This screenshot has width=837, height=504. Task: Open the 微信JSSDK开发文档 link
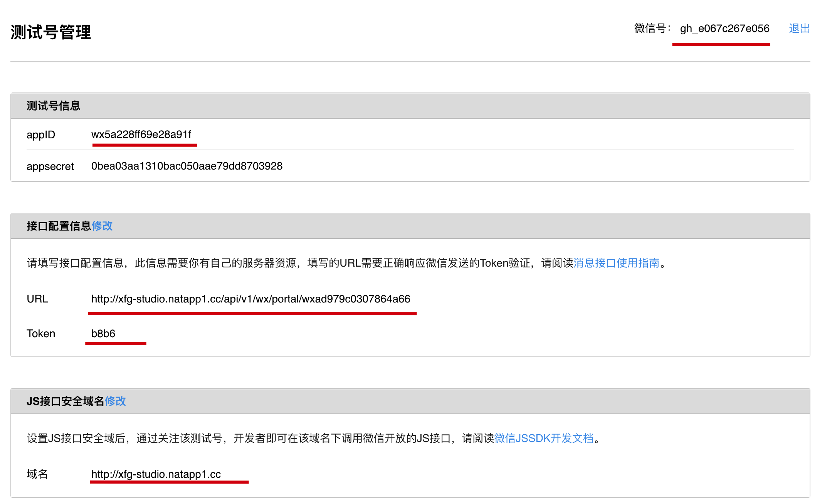click(544, 438)
